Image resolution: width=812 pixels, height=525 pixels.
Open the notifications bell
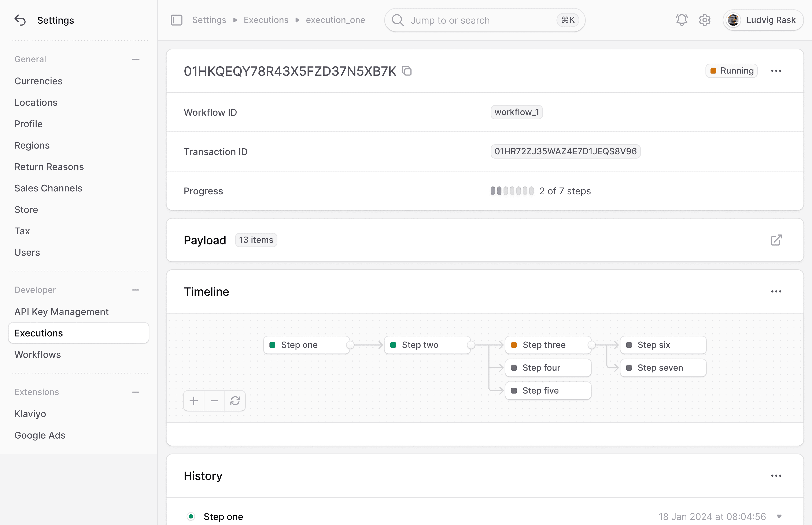click(681, 20)
